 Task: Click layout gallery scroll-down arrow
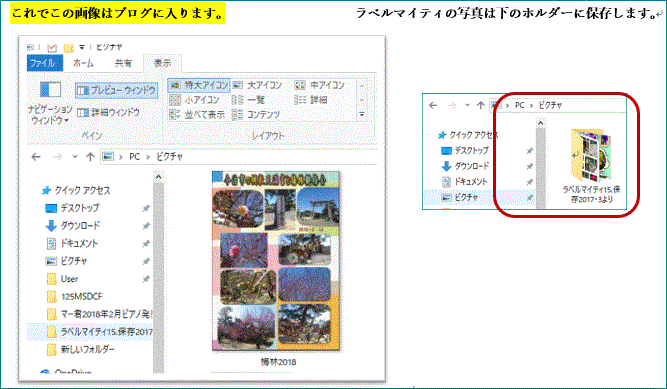point(362,100)
